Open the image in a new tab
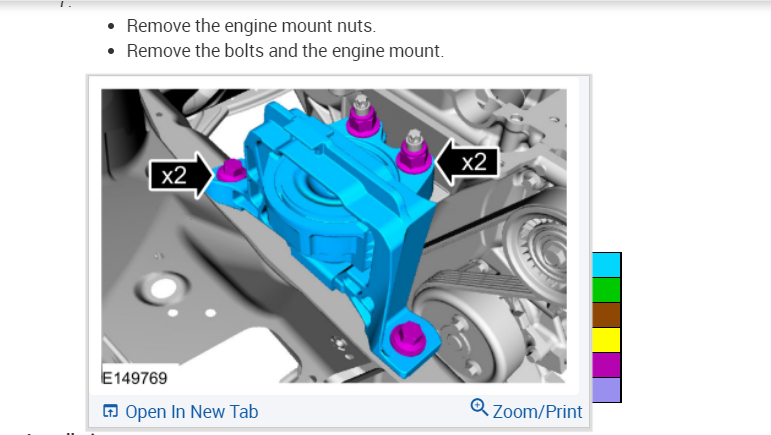Screen dimensions: 771x435 point(180,411)
